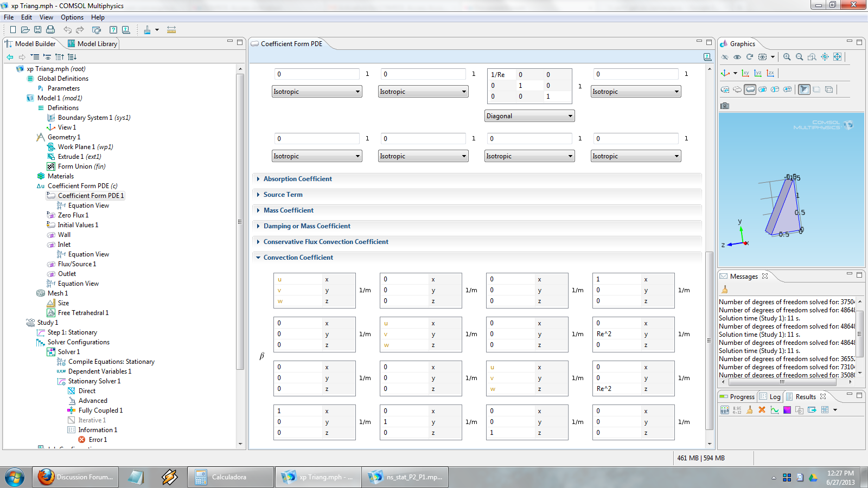Open the clear-solutions brush dropdown arrow
The image size is (868, 488).
click(157, 30)
